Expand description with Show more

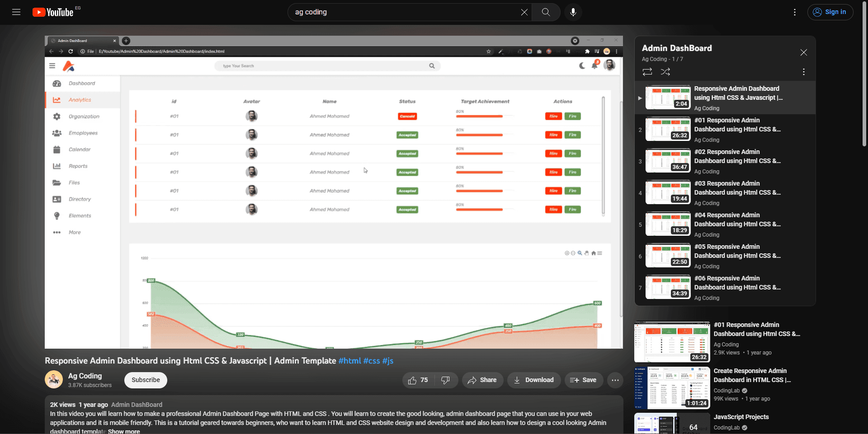(124, 431)
